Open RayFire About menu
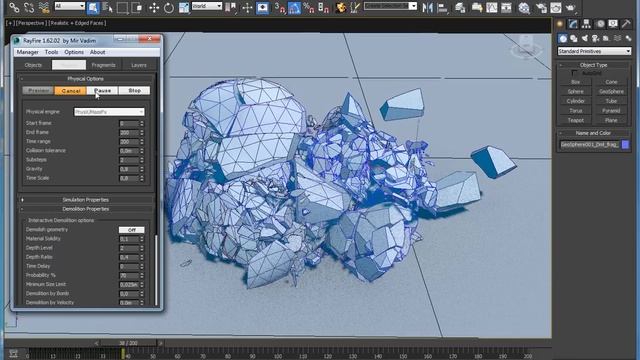Screen dimensions: 640x360 [98, 52]
